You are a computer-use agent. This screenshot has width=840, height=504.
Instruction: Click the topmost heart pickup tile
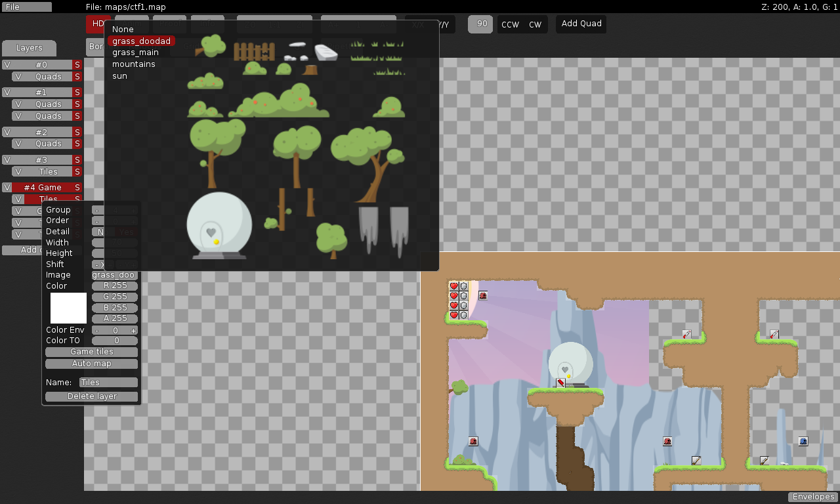click(x=453, y=286)
